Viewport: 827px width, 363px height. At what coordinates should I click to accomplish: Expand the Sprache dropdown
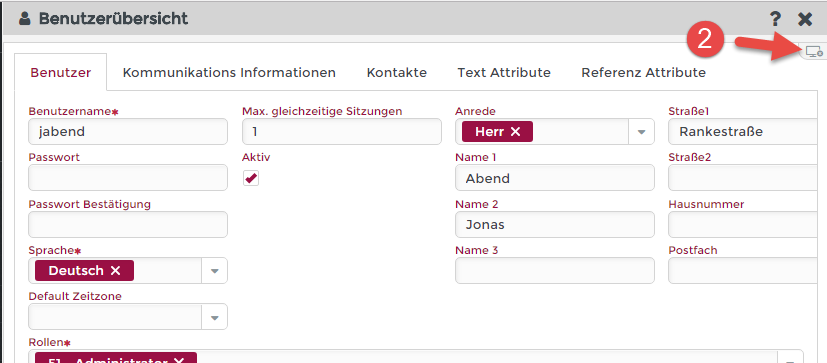tap(215, 271)
